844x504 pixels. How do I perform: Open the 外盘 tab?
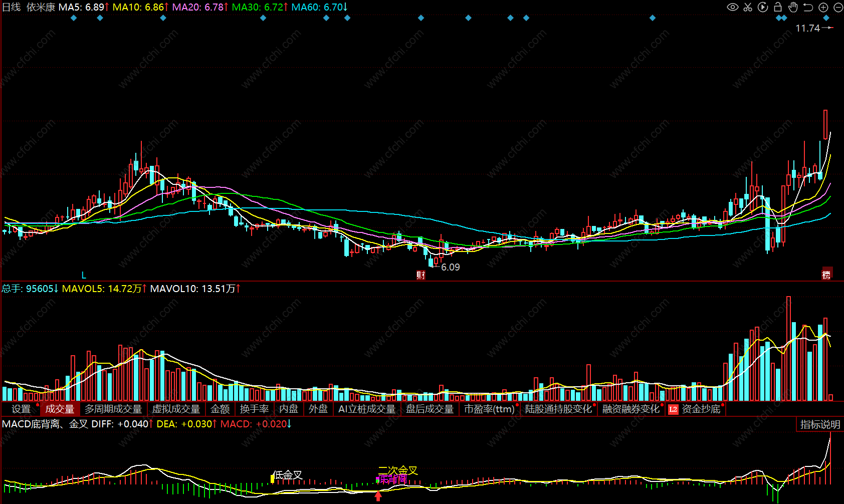(x=318, y=409)
